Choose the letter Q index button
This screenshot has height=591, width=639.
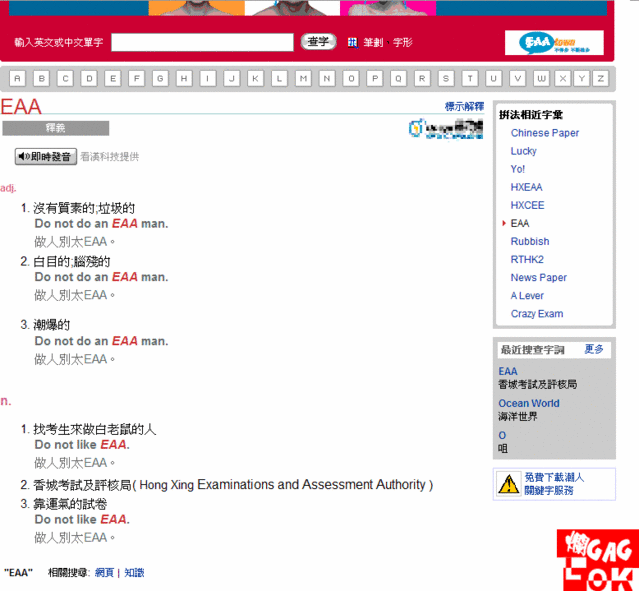coord(398,78)
